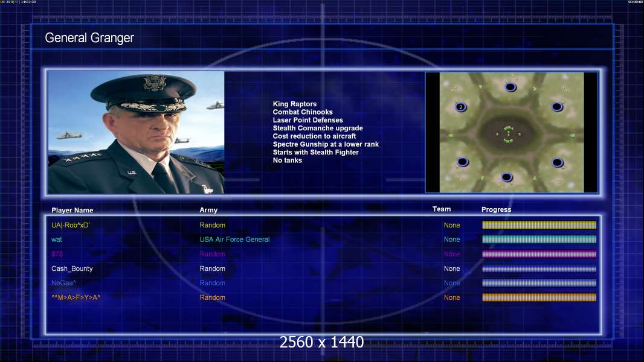Click the "Army" column header
Image resolution: width=644 pixels, height=362 pixels.
tap(208, 210)
